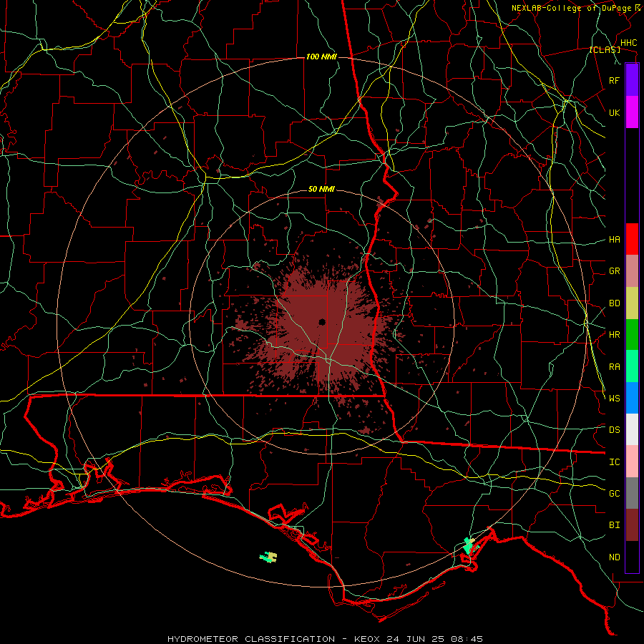Pick the dark green HR legend swatch
Image resolution: width=644 pixels, height=644 pixels.
tap(632, 335)
